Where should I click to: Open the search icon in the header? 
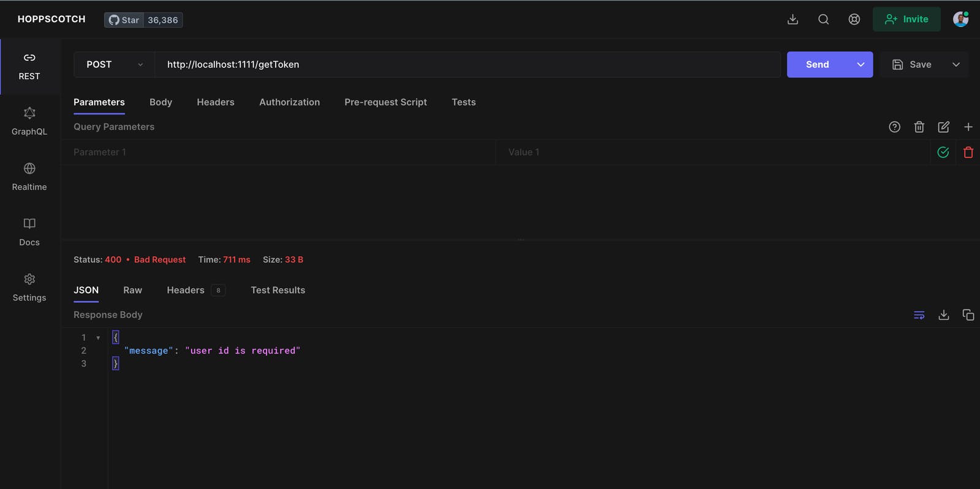click(823, 20)
